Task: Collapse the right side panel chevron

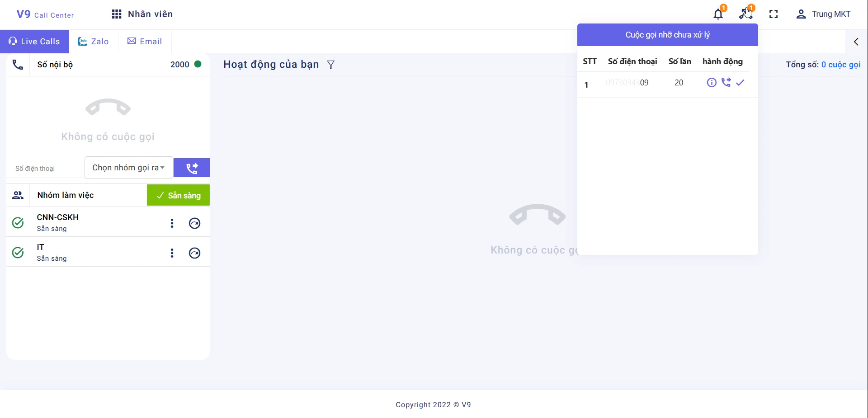Action: click(x=856, y=42)
